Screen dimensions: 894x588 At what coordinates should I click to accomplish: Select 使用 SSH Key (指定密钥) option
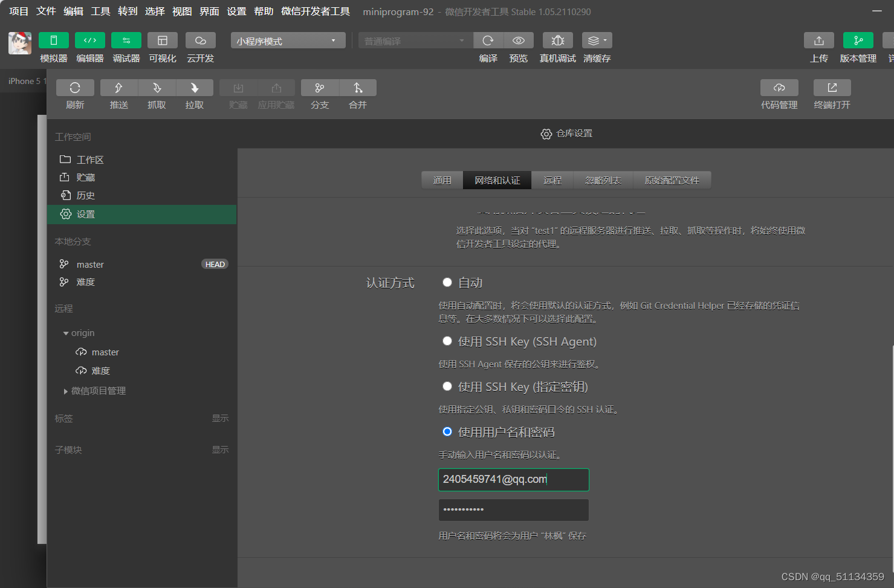click(447, 386)
